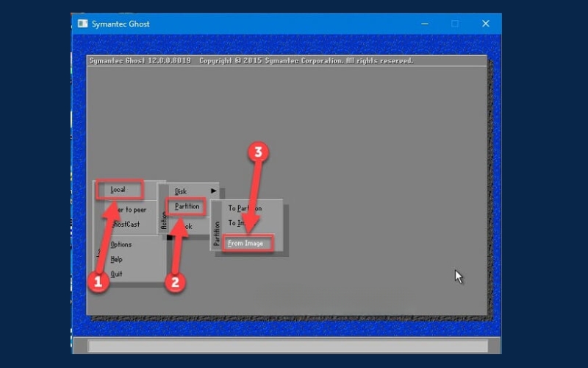Choose To Image in Partition submenu

click(x=238, y=223)
